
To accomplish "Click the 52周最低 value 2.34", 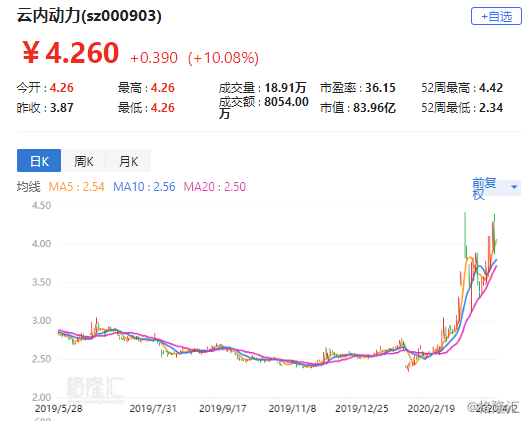I will tap(491, 108).
